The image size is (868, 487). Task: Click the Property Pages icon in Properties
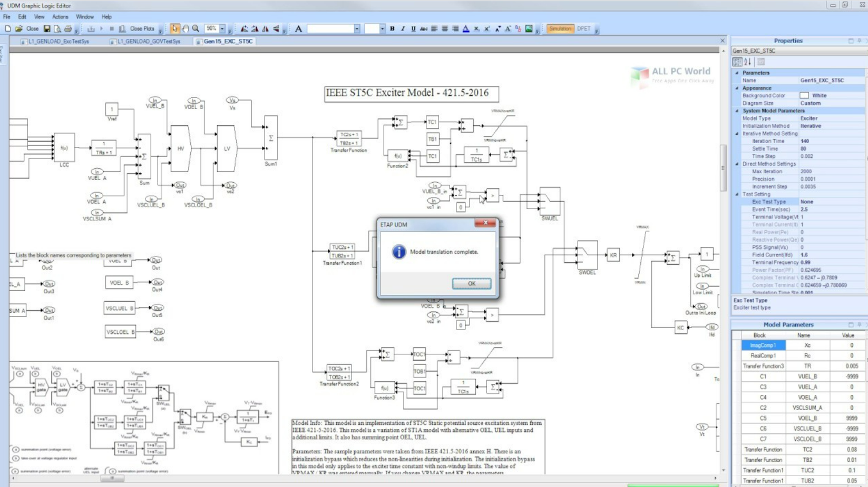pyautogui.click(x=760, y=62)
